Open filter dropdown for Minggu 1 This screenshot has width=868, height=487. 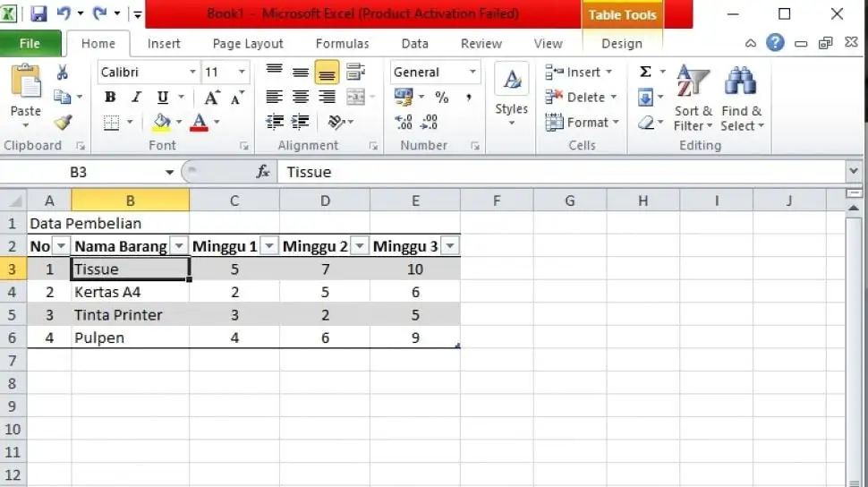[269, 245]
